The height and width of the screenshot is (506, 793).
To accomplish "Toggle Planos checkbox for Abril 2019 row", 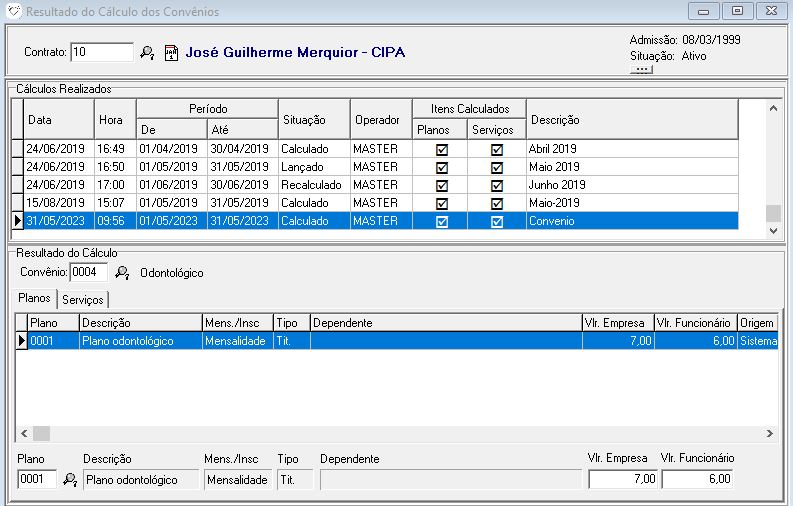I will pyautogui.click(x=442, y=149).
